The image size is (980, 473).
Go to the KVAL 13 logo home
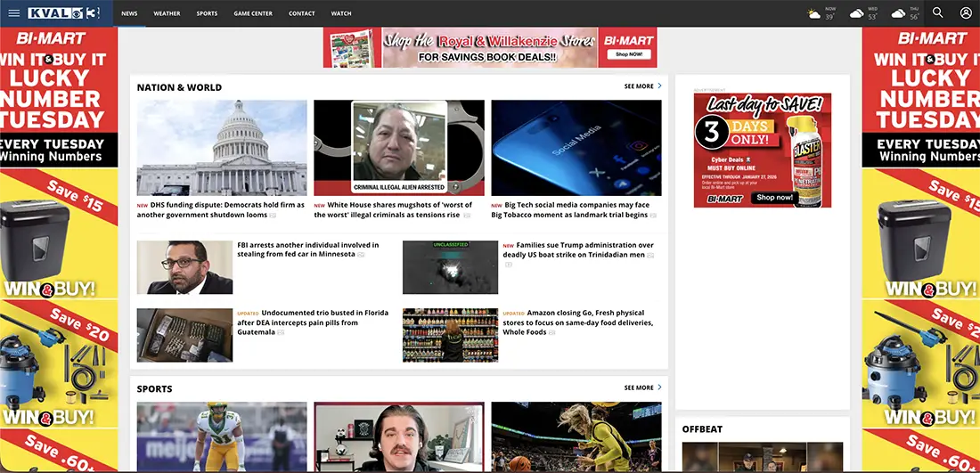tap(64, 13)
